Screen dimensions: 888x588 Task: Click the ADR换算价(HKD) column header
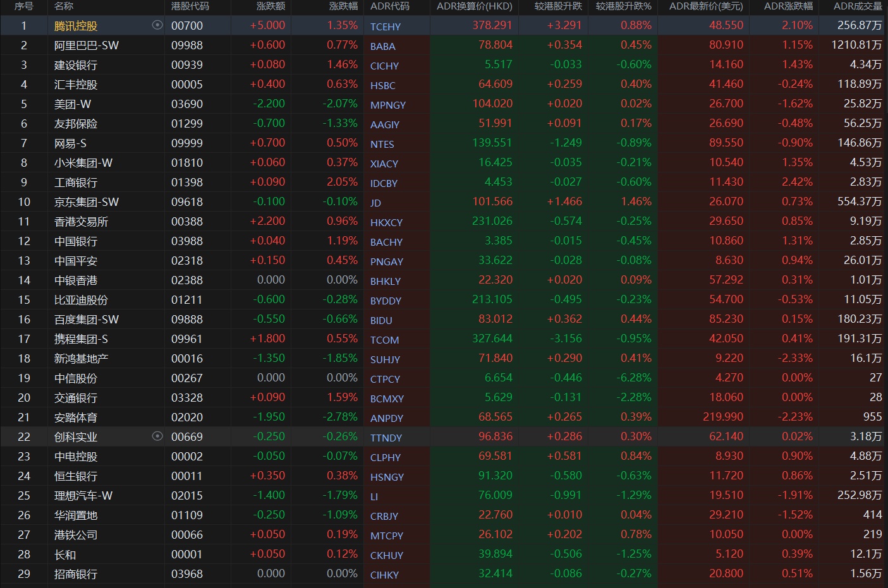tap(475, 6)
